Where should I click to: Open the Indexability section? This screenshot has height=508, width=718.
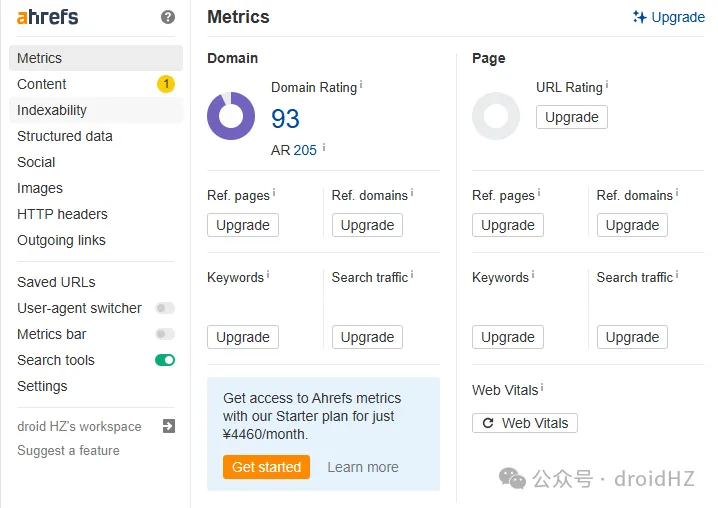pos(52,110)
